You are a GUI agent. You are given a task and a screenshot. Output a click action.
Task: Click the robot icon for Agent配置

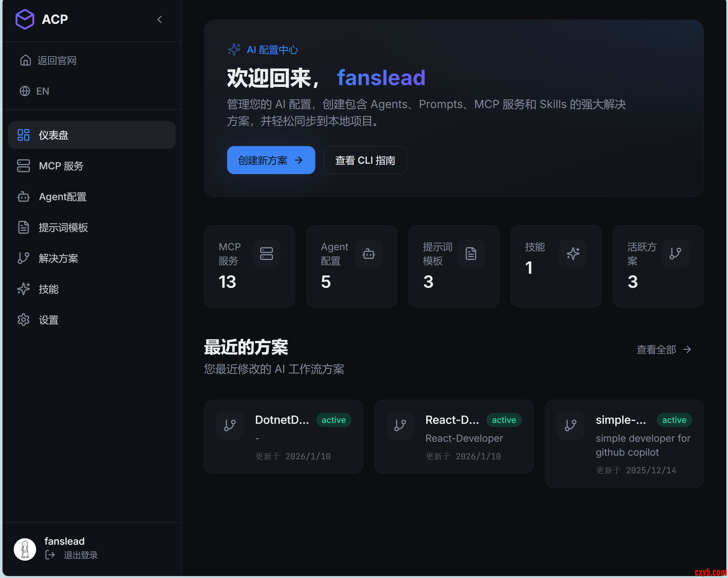23,196
